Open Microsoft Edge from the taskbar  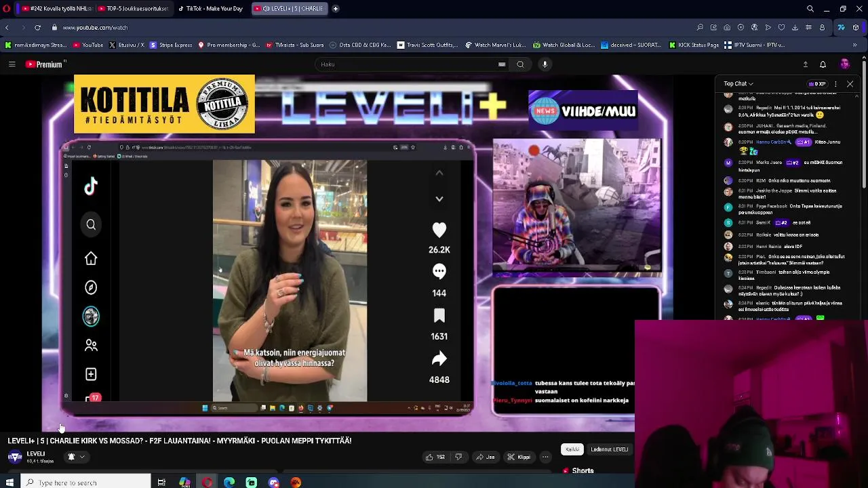pyautogui.click(x=229, y=483)
